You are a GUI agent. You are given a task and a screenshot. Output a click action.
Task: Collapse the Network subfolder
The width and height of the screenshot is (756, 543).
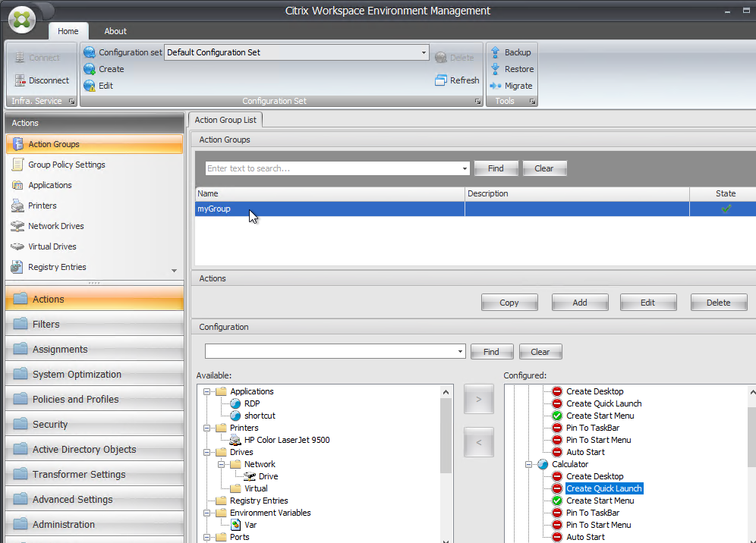[x=222, y=464]
